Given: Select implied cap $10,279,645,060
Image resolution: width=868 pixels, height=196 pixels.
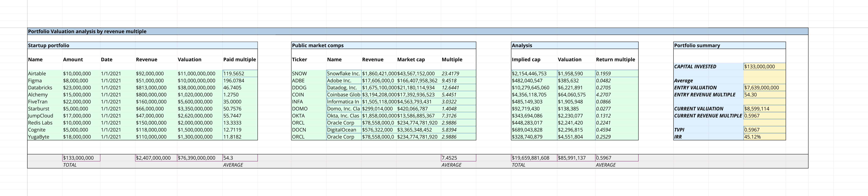Looking at the screenshot, I should tap(534, 88).
